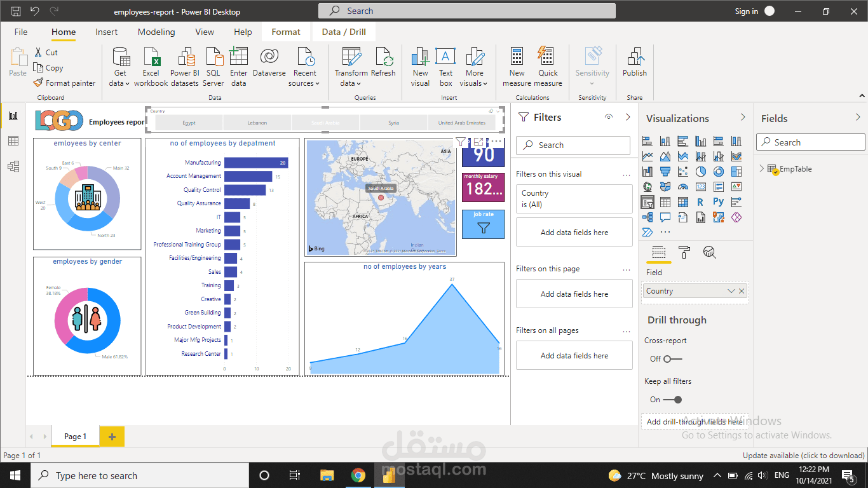Add a Text box
The image size is (868, 488).
(x=445, y=67)
